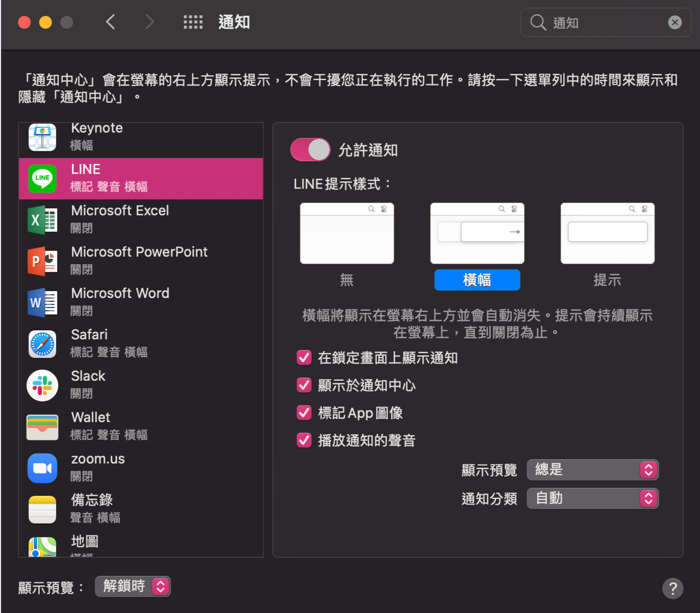The image size is (700, 613).
Task: Click the 無 style label
Action: 347,280
